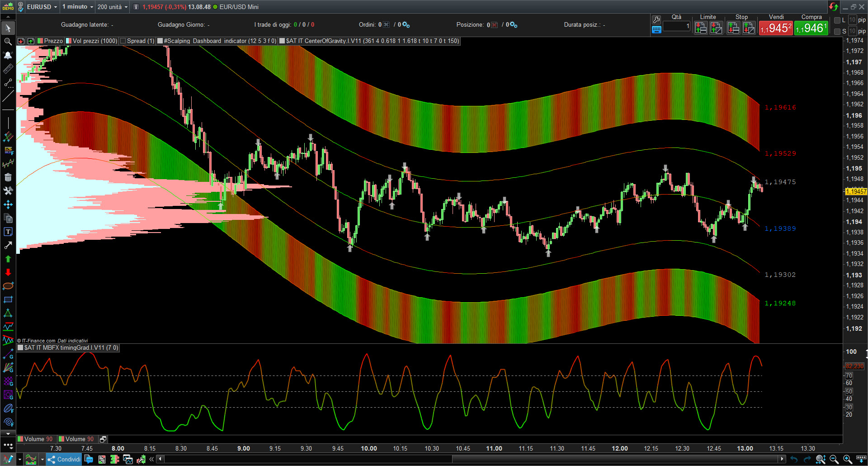Open the drawing style dropdown arrow
Screen dimensions: 868x466
[19, 460]
